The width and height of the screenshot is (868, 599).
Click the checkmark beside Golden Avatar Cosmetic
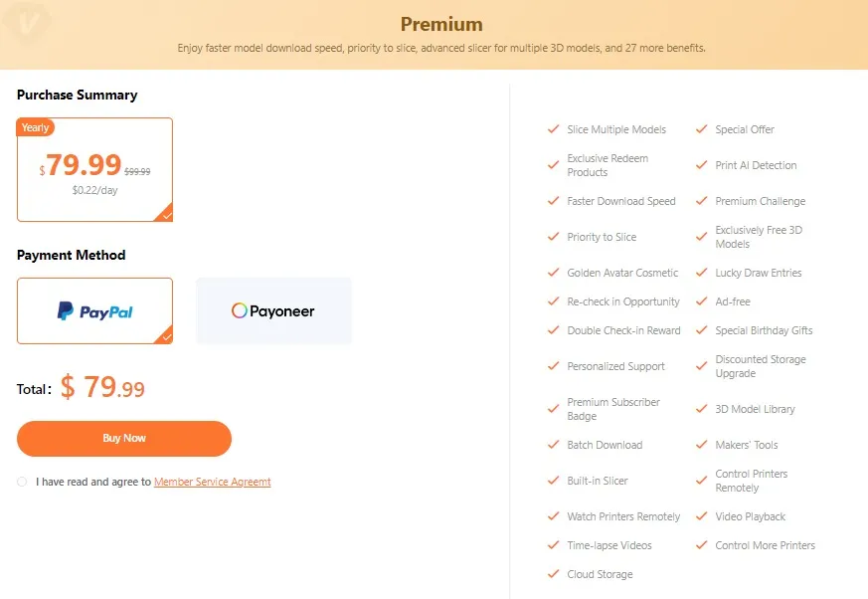[553, 272]
